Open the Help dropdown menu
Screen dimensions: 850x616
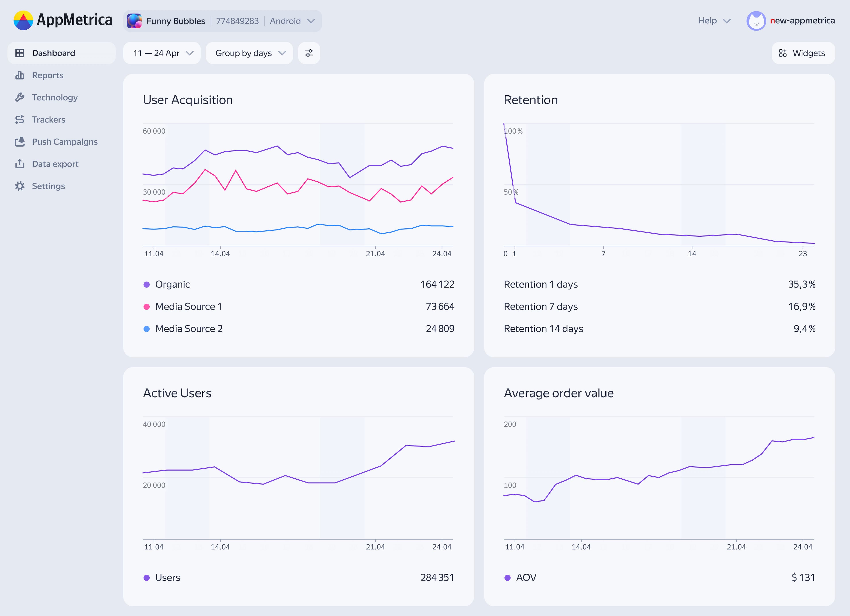714,21
